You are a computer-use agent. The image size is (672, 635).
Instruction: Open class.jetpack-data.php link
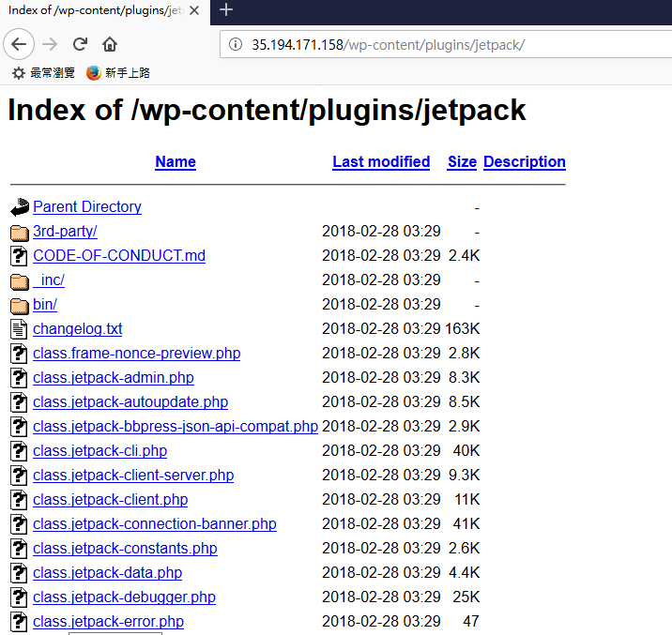click(x=108, y=573)
